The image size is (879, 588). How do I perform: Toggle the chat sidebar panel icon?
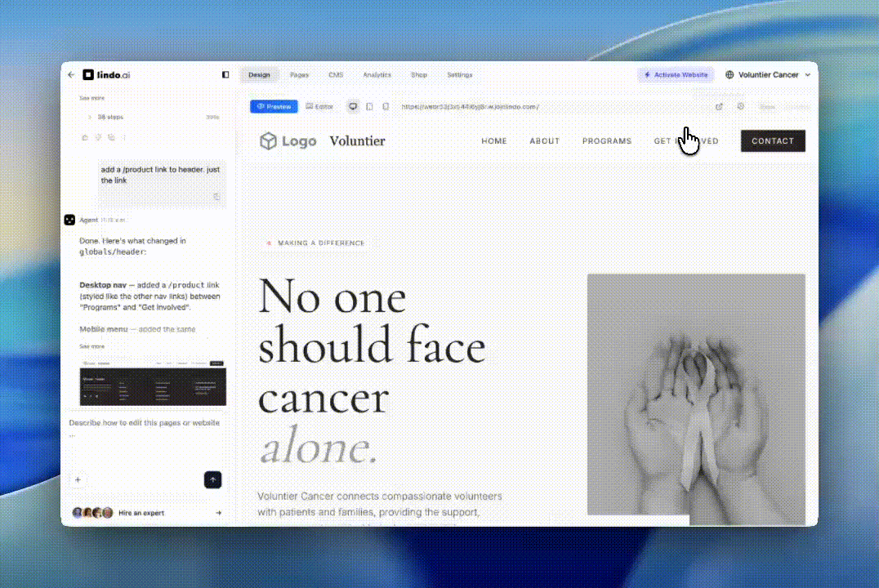(225, 74)
